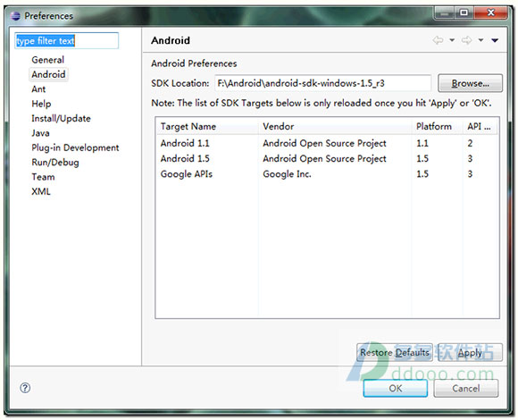Select Run/Debug preference category
The image size is (518, 420).
pos(55,163)
